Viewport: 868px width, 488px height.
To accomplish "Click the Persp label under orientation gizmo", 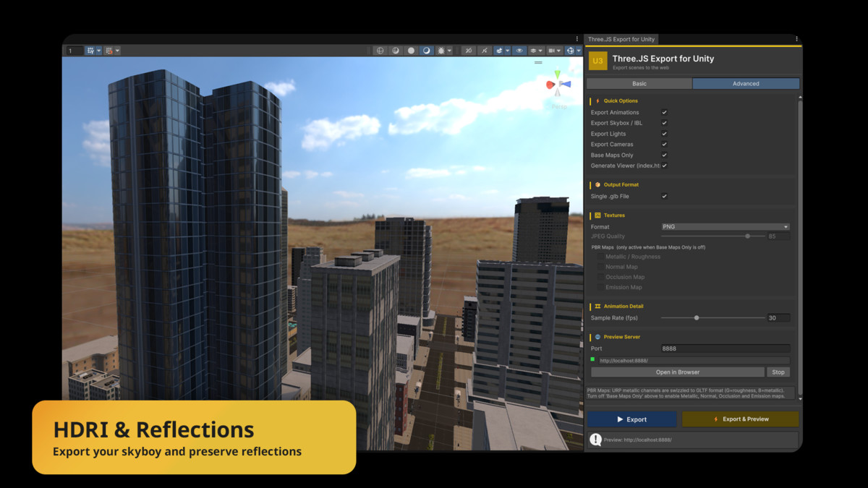I will click(559, 107).
